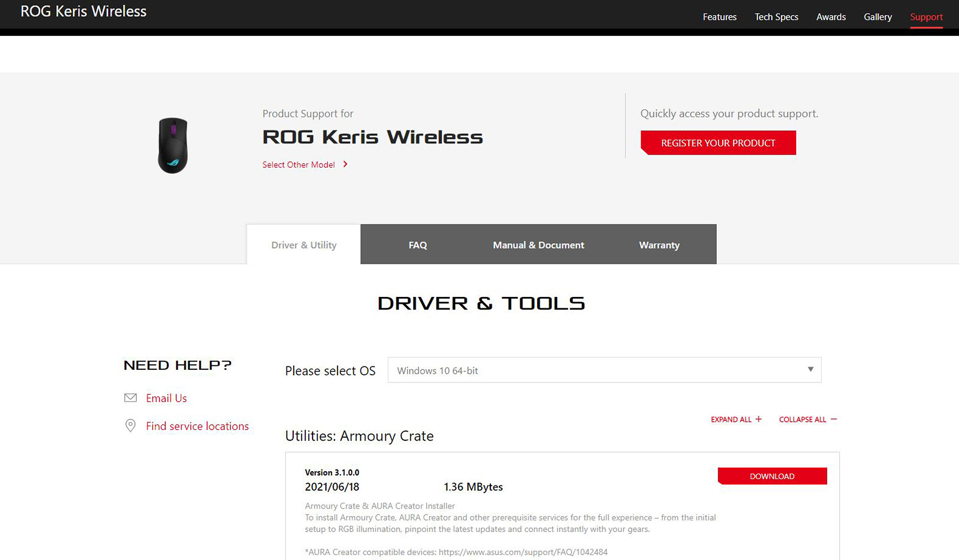The height and width of the screenshot is (560, 959).
Task: Click the plus icon next to Expand All
Action: [x=759, y=419]
